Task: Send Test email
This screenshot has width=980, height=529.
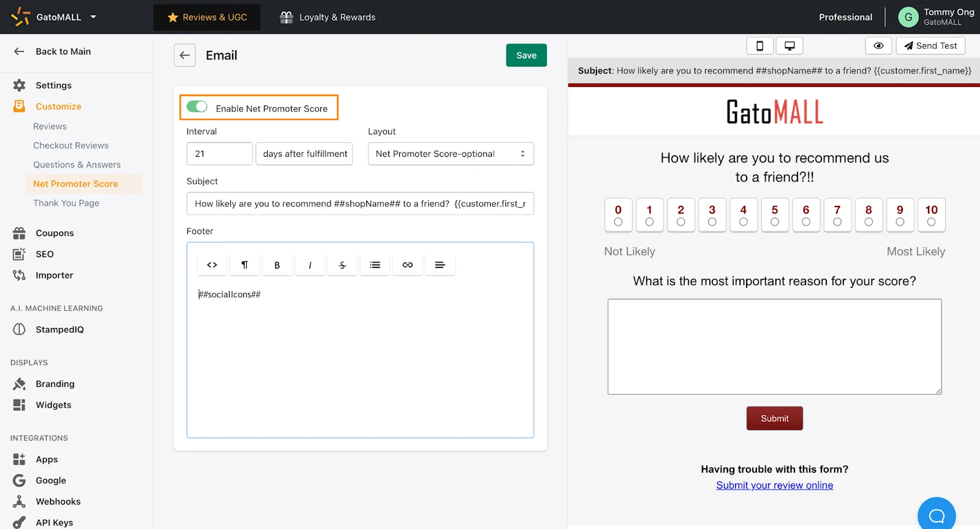Action: point(930,46)
